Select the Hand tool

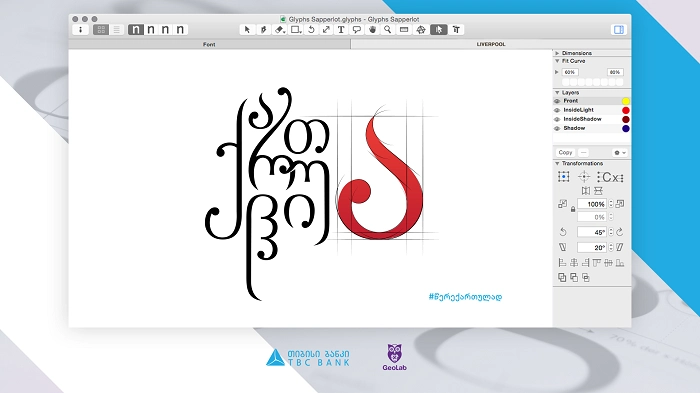click(x=372, y=30)
